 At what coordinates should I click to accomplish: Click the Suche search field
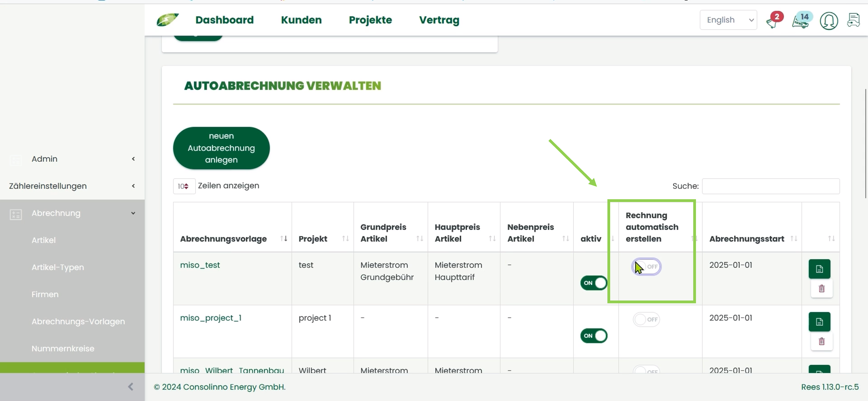(x=771, y=186)
